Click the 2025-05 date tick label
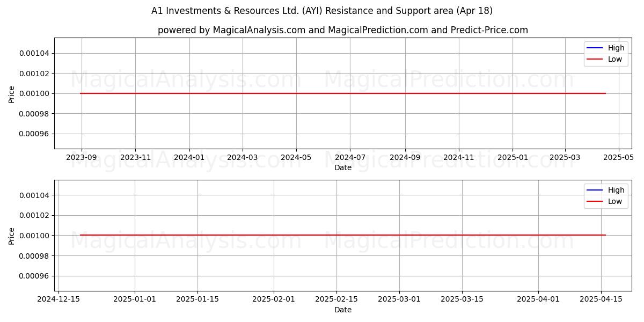Image resolution: width=644 pixels, height=322 pixels. pyautogui.click(x=619, y=157)
